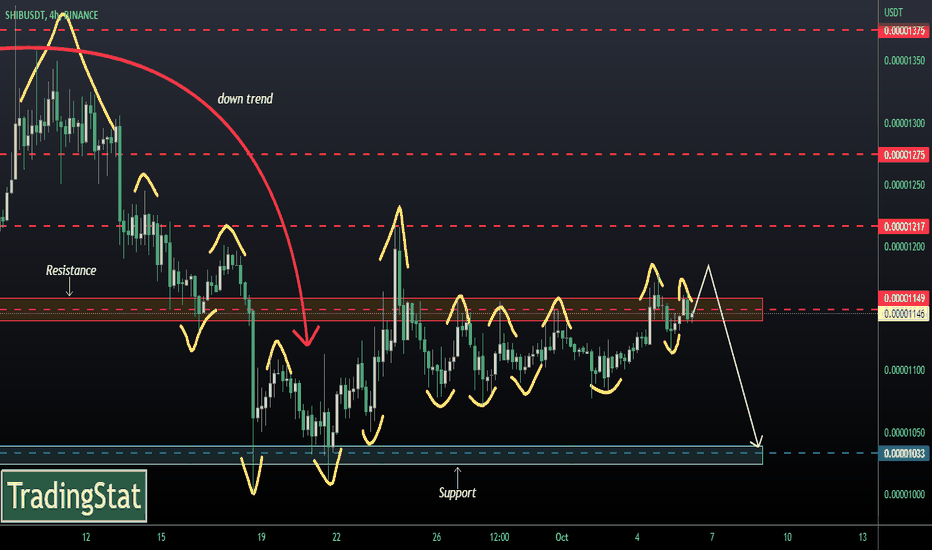Click date label 4 on time axis

point(637,538)
